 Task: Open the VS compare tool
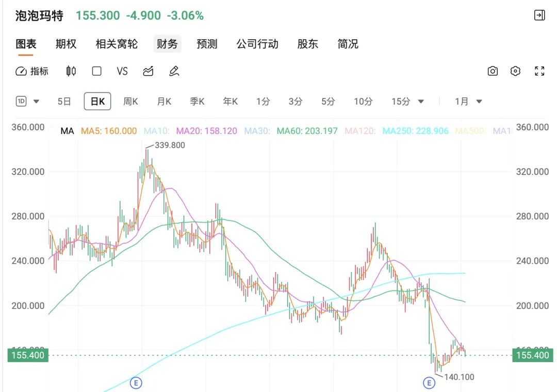point(122,71)
